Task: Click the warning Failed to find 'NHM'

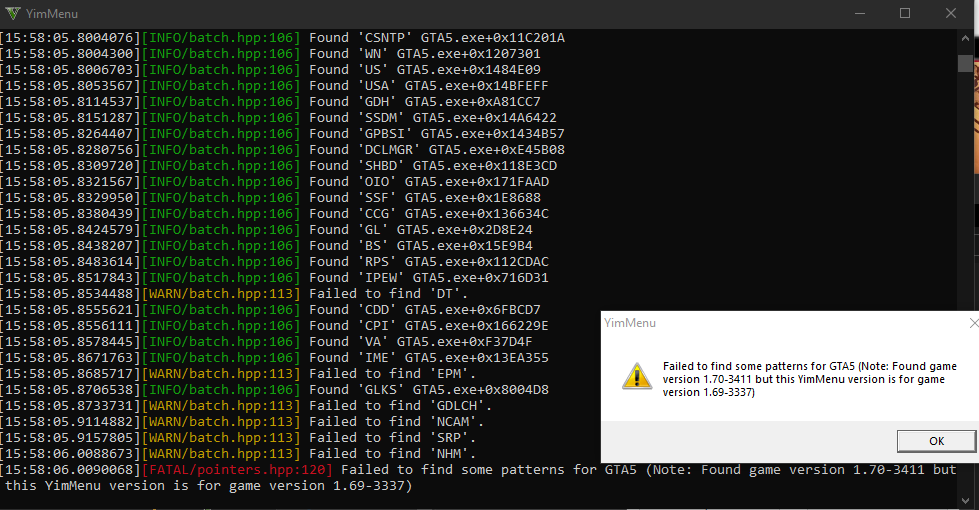Action: coord(238,454)
